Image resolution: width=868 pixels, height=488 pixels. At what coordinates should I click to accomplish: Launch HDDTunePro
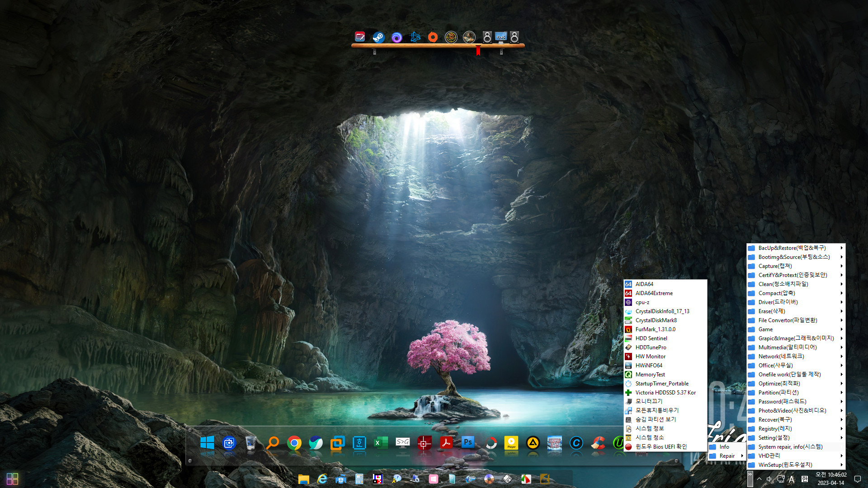pyautogui.click(x=665, y=347)
